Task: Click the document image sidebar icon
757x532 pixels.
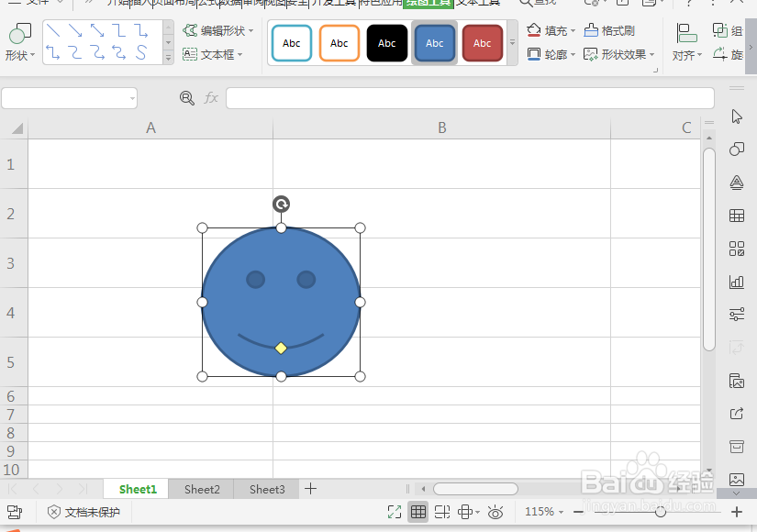Action: pos(736,381)
